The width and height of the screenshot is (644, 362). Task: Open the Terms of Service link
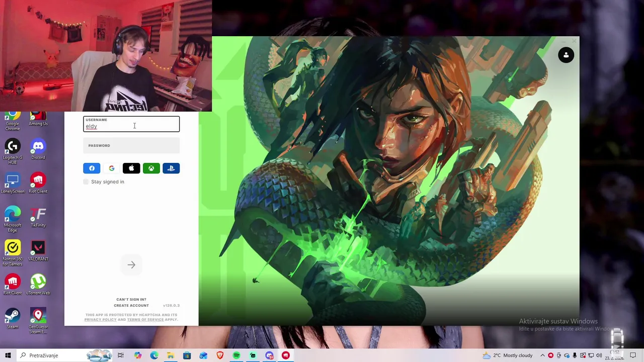pos(145,320)
